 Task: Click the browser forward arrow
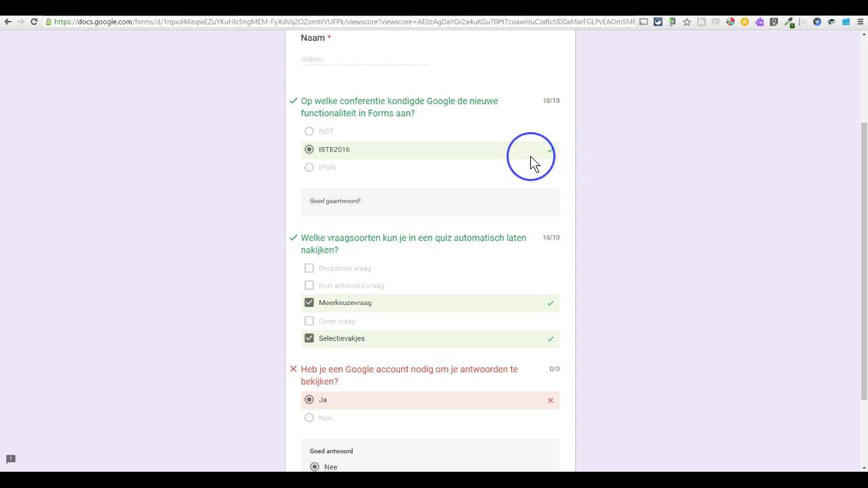20,22
